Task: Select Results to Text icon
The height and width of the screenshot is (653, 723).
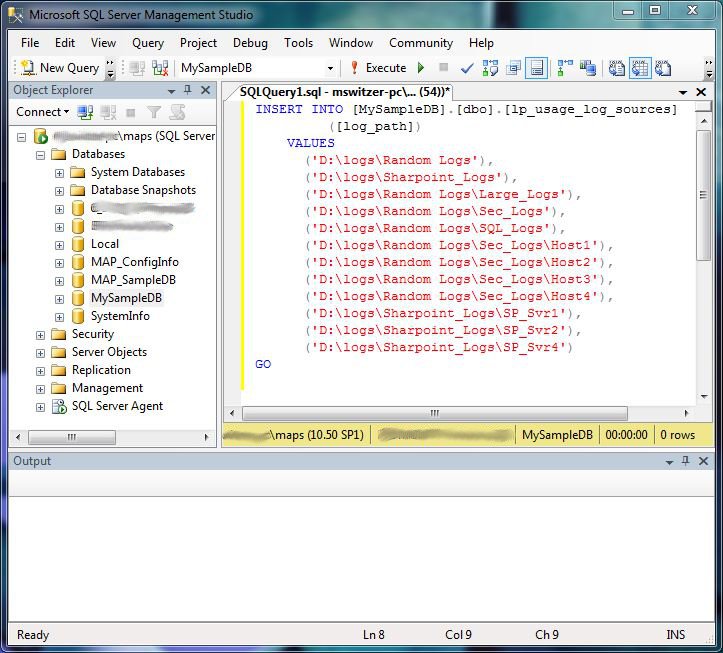Action: [616, 68]
